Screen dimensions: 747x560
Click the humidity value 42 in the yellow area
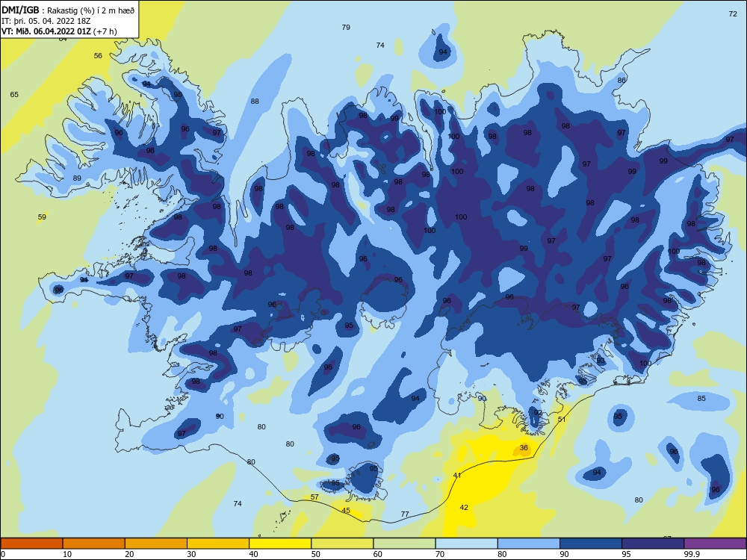click(x=464, y=507)
